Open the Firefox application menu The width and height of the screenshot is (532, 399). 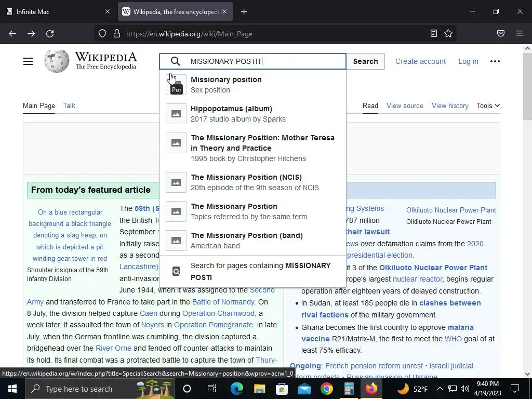point(520,34)
